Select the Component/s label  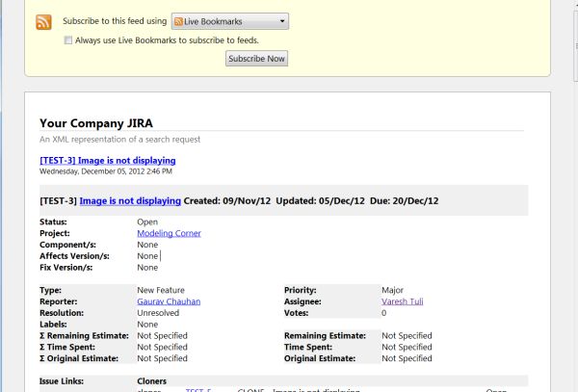pos(67,245)
